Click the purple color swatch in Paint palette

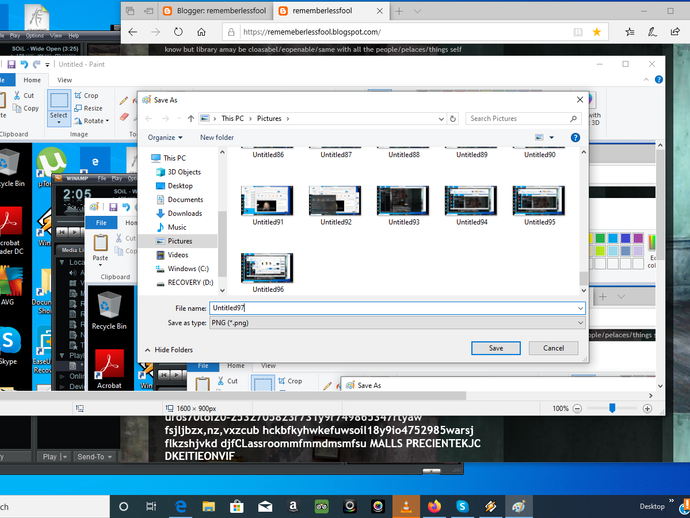coord(638,239)
